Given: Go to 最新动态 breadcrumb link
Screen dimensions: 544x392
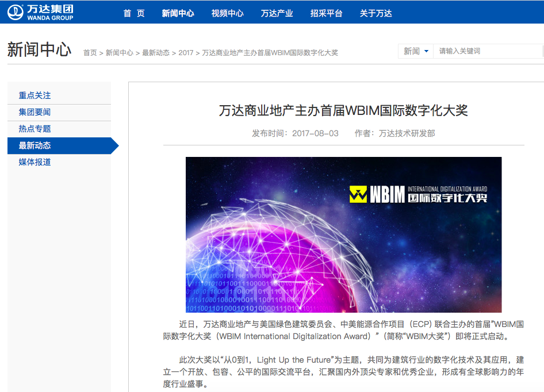Looking at the screenshot, I should tap(156, 53).
